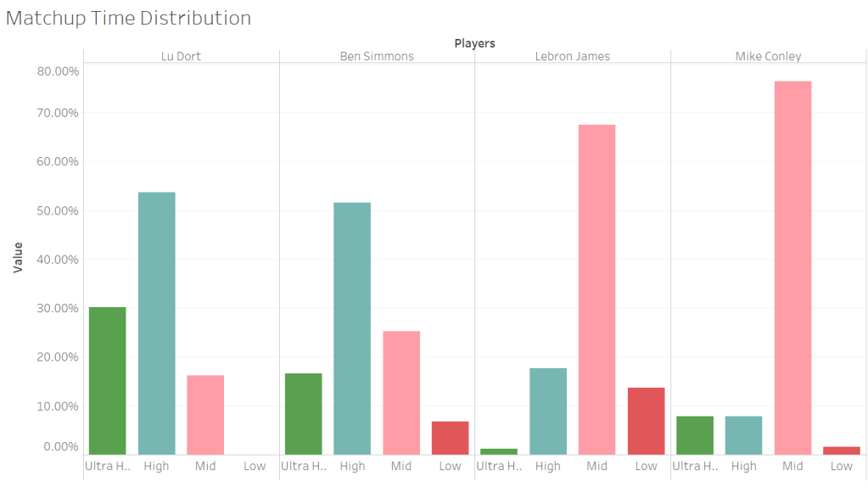Select Ben Simmons' pink Mid bar

point(401,392)
